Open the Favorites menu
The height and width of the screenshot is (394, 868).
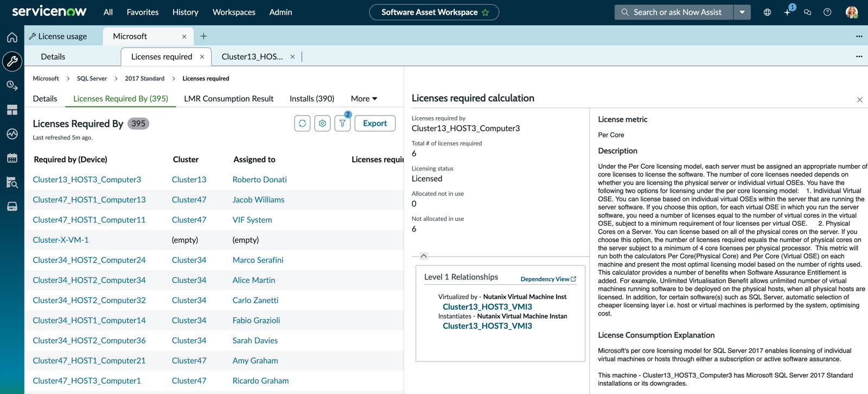(143, 12)
